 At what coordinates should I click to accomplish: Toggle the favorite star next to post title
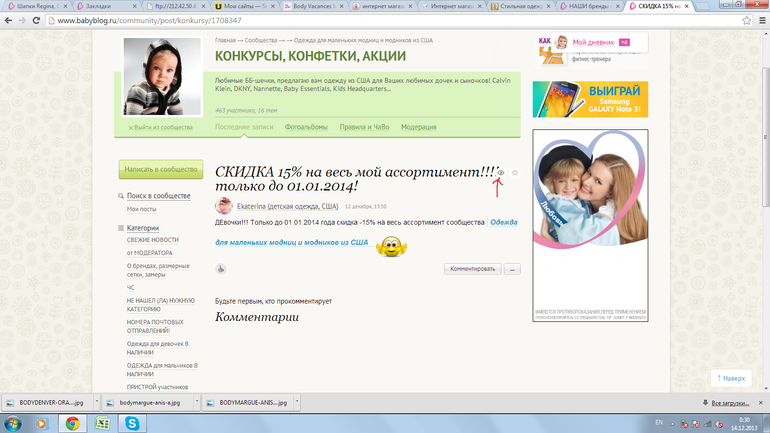(x=515, y=173)
